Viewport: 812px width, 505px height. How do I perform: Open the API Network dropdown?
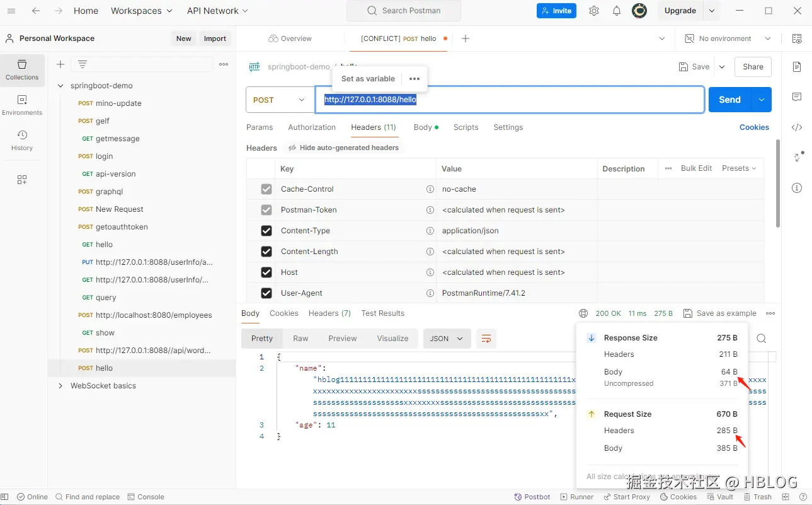pyautogui.click(x=217, y=11)
